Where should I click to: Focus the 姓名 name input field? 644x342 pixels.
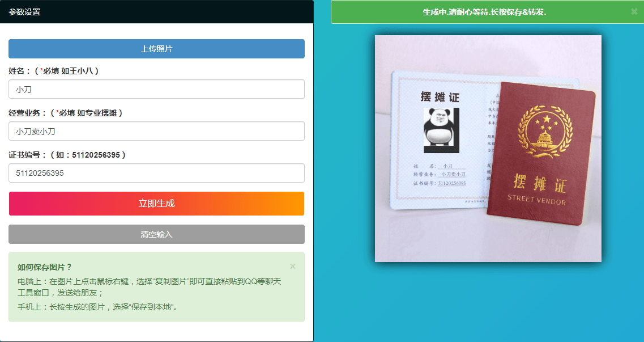156,89
